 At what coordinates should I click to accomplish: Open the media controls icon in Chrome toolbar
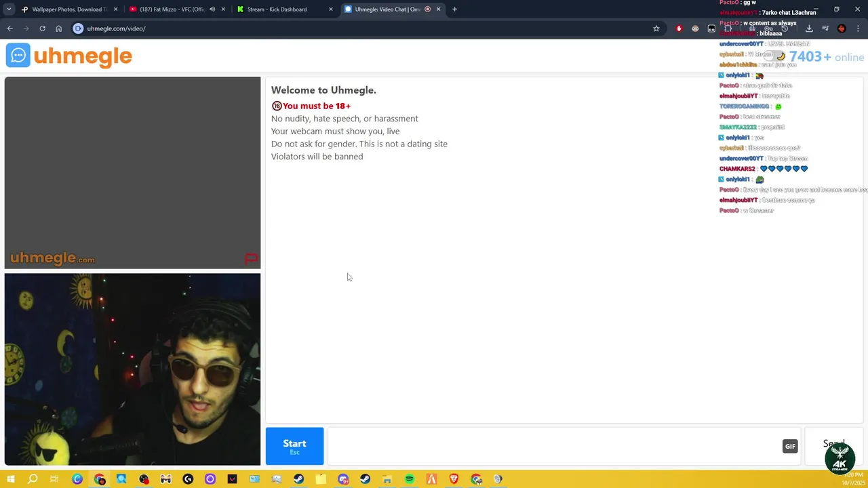(825, 28)
